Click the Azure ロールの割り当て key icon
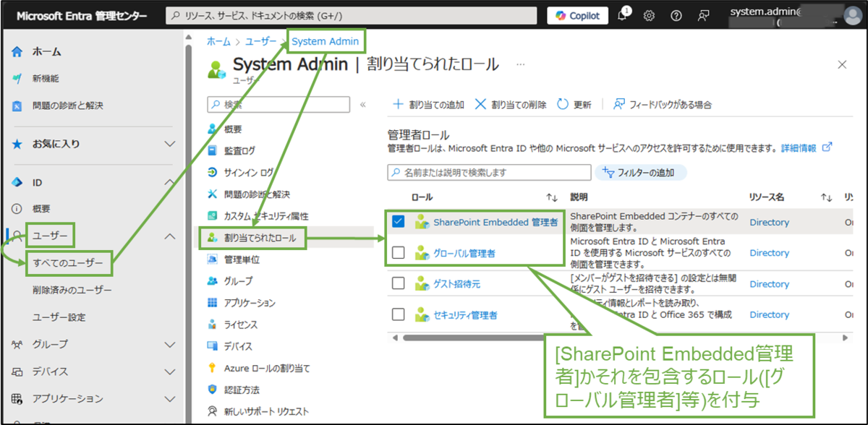The height and width of the screenshot is (425, 868). pyautogui.click(x=213, y=368)
